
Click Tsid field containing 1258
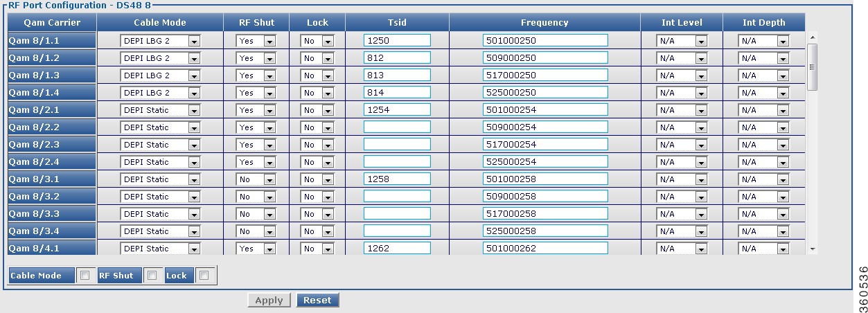397,179
